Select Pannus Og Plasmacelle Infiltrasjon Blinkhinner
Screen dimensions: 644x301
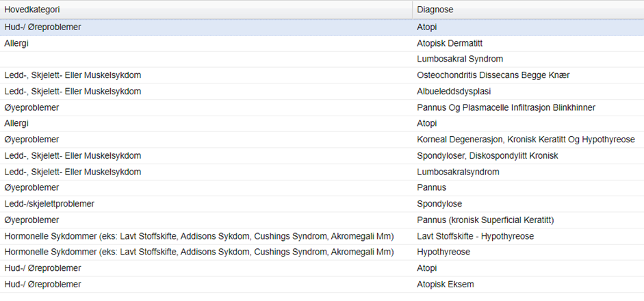click(506, 107)
